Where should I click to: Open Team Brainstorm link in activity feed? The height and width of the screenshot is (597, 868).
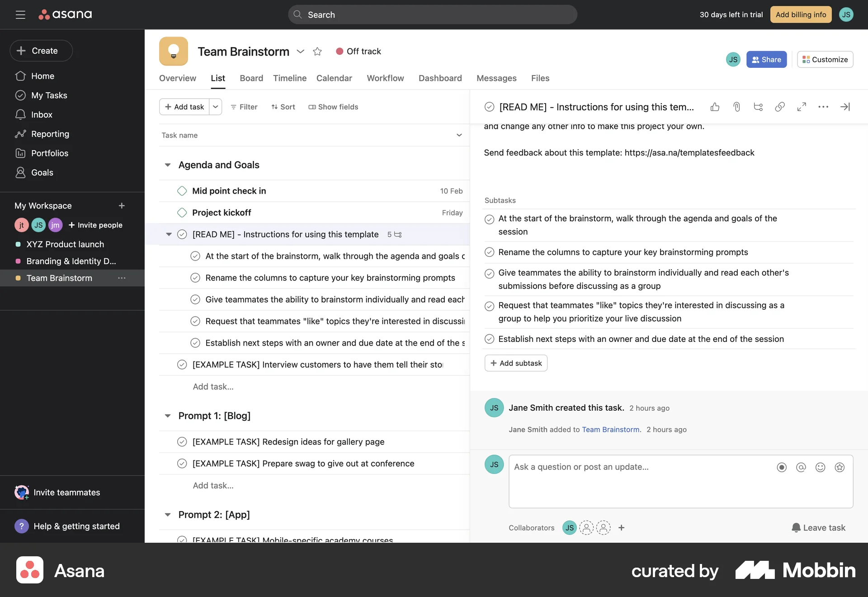(611, 429)
